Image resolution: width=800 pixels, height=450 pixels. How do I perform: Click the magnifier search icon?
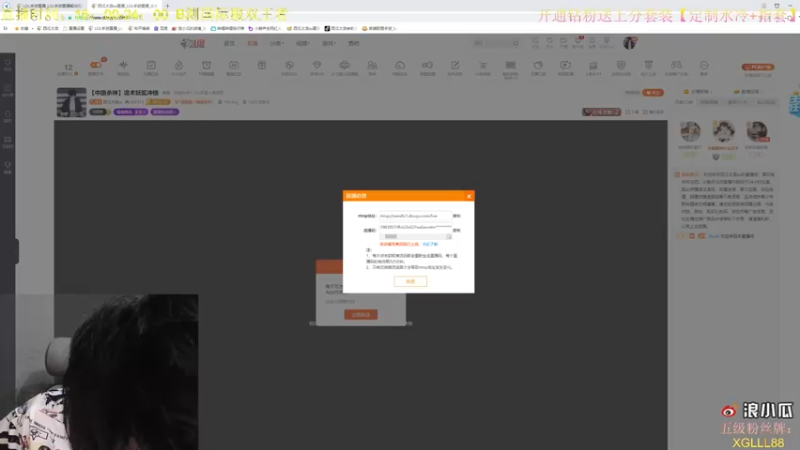(x=516, y=43)
